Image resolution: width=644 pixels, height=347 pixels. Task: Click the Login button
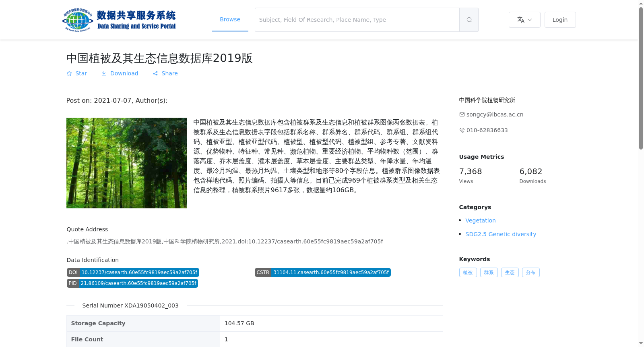[560, 20]
